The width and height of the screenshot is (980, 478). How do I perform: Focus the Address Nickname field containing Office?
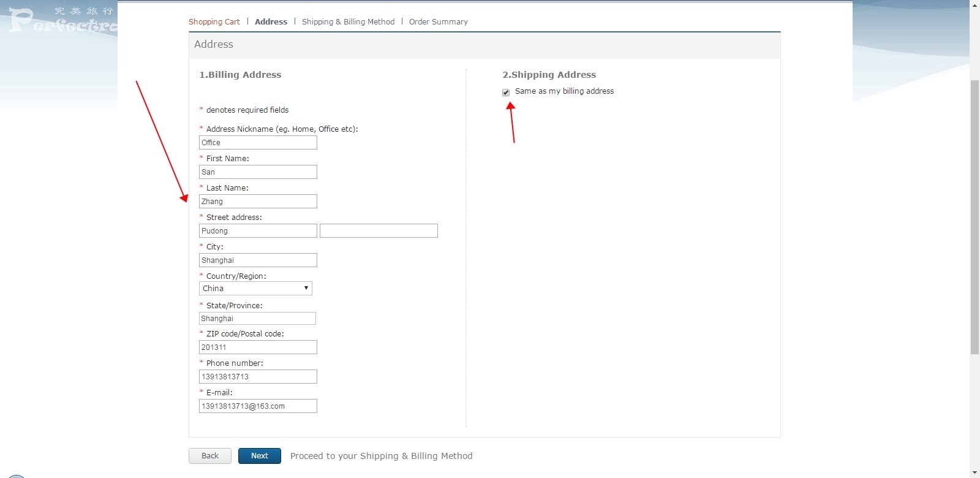tap(258, 143)
